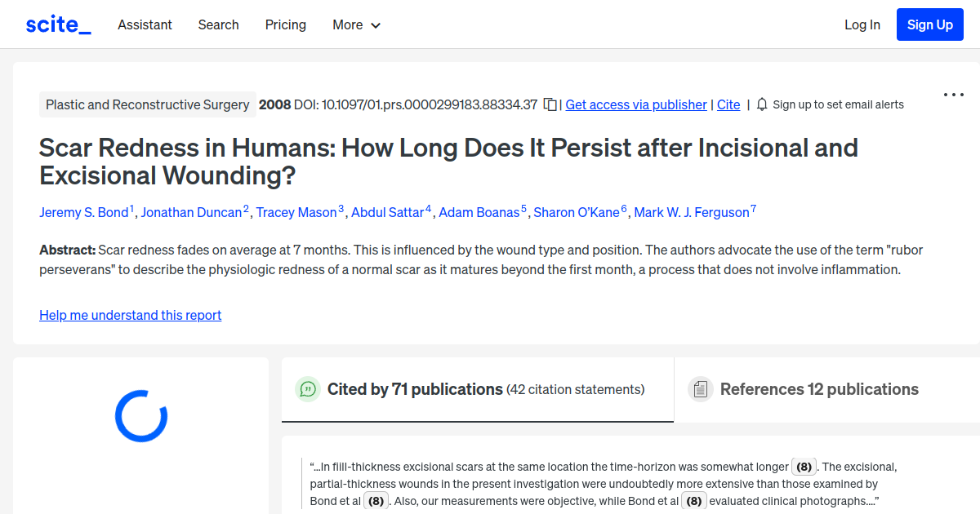Click Get access via publisher
Viewport: 980px width, 514px height.
coord(635,104)
